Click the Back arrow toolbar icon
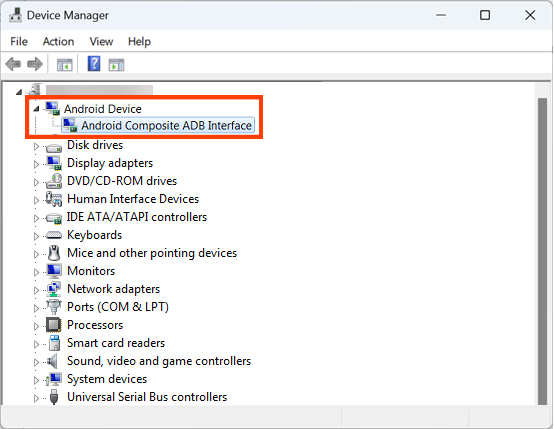 point(13,64)
